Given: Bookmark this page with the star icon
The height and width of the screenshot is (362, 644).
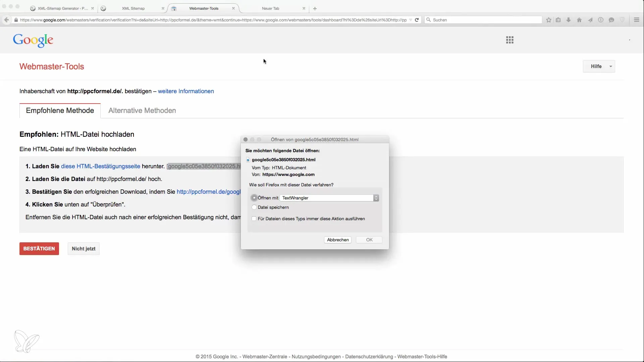Looking at the screenshot, I should (549, 20).
